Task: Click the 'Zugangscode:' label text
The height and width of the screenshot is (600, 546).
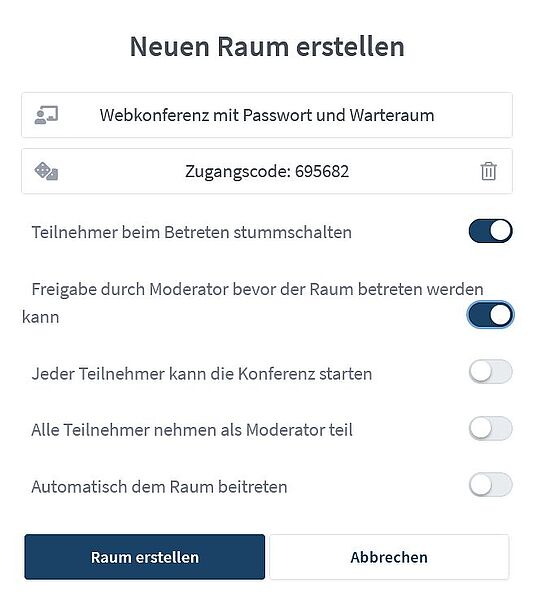Action: 238,171
